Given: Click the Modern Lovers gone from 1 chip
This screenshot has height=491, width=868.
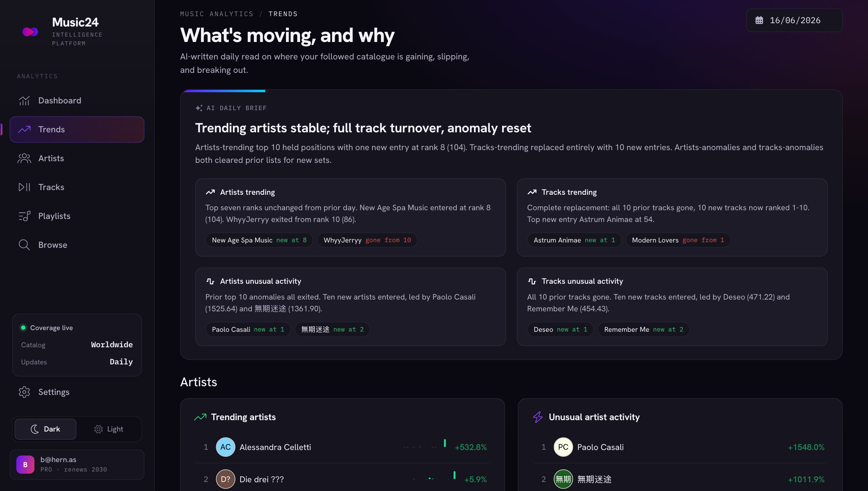Looking at the screenshot, I should point(678,240).
